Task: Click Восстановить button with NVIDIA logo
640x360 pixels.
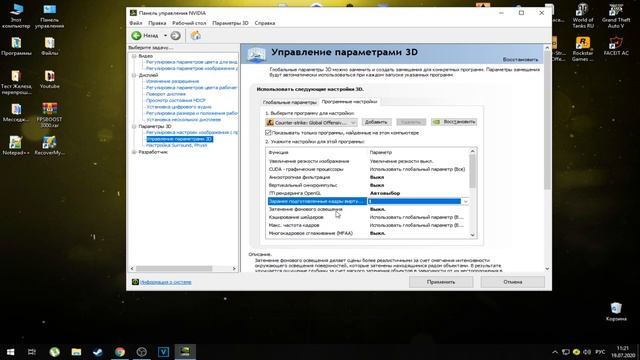Action: [454, 122]
